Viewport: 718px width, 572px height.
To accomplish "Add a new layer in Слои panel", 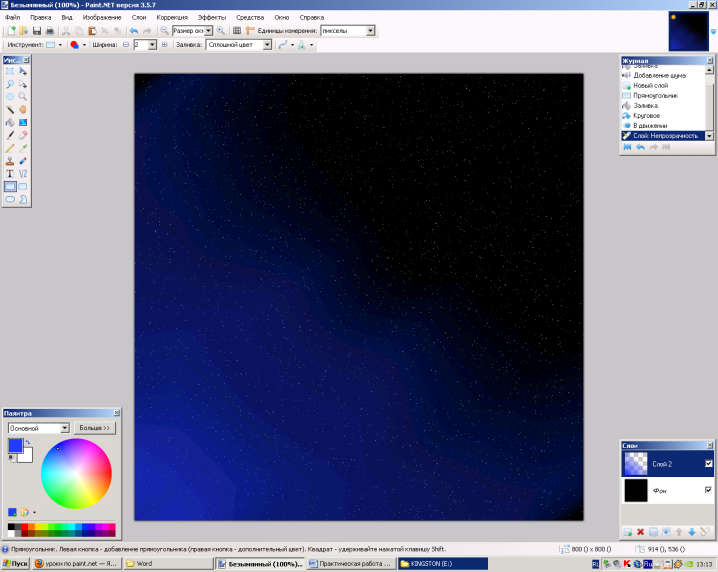I will 628,532.
